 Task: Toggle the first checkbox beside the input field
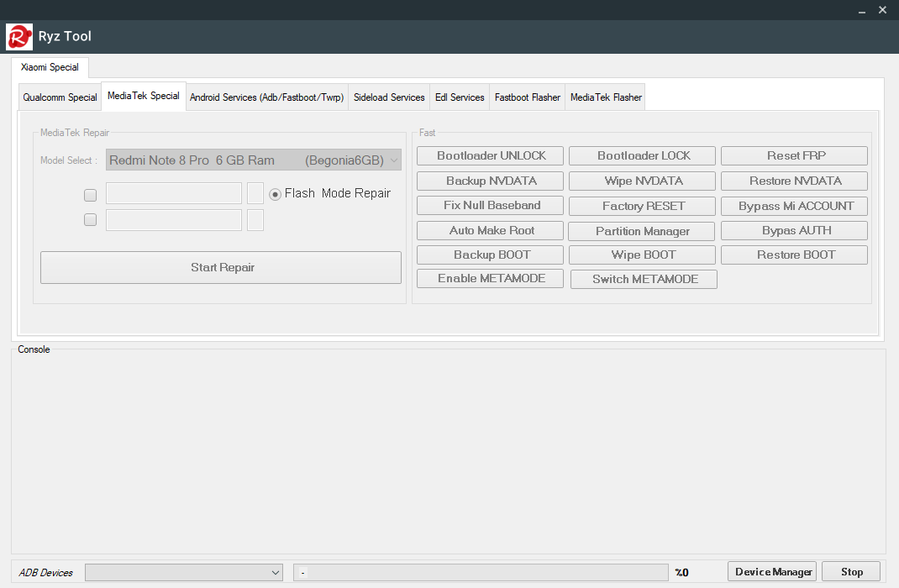click(90, 195)
